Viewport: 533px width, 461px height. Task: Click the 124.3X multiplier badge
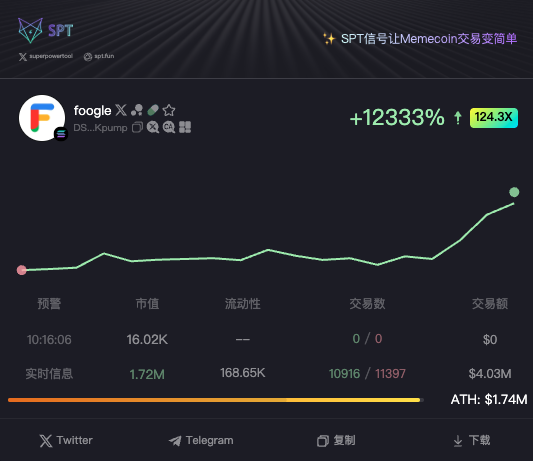click(x=494, y=118)
